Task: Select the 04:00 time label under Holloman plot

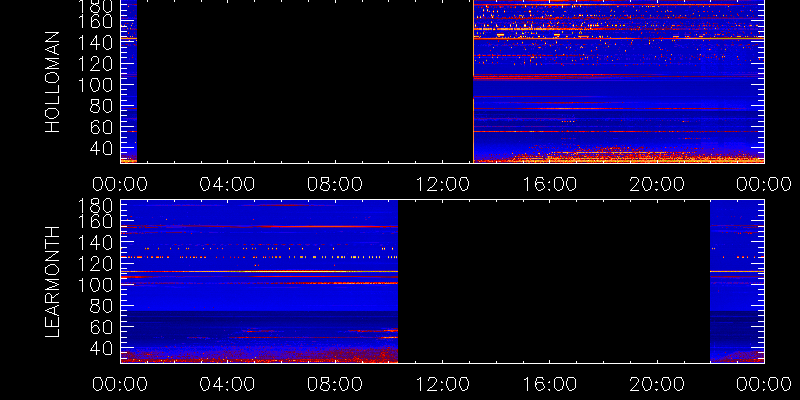Action: tap(227, 184)
